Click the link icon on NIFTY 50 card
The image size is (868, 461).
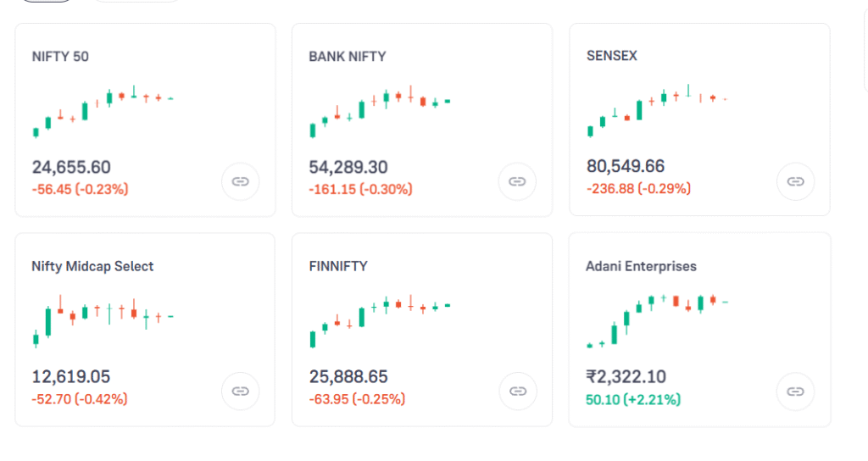240,181
